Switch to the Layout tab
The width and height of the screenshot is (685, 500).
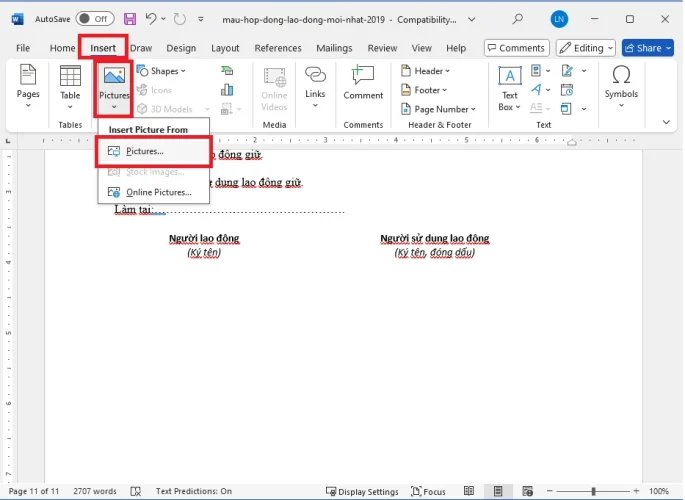[225, 48]
